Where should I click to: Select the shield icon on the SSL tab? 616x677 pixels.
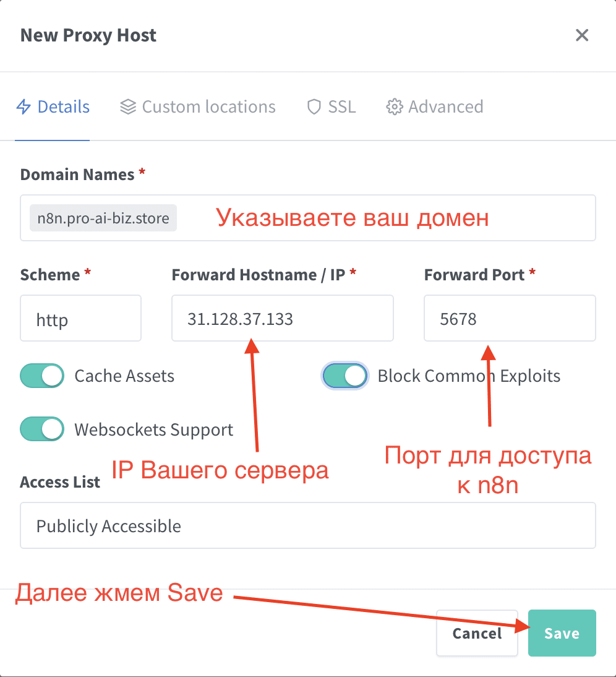[314, 106]
